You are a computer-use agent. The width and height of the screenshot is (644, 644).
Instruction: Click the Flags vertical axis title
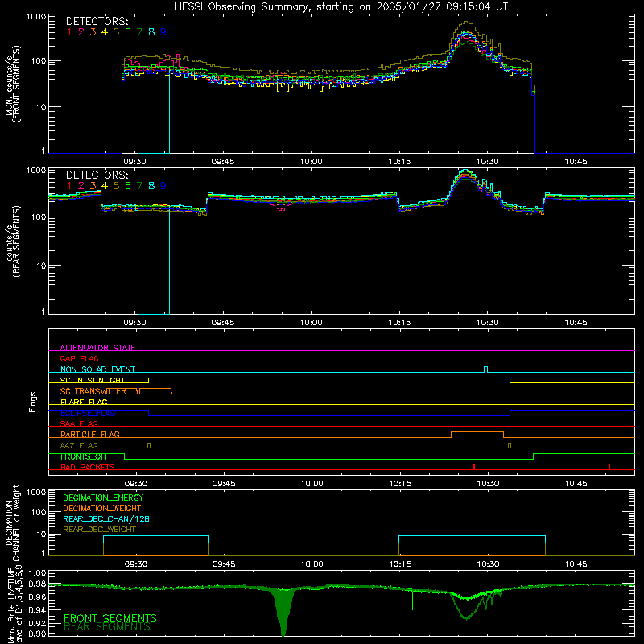(33, 402)
